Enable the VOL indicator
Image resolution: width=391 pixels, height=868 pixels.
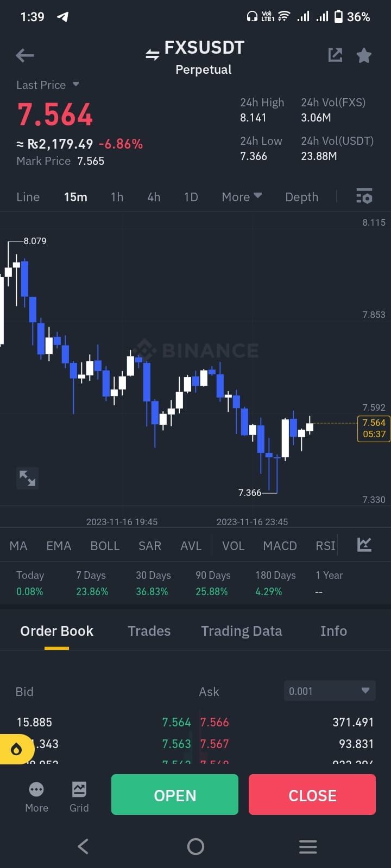pos(233,545)
